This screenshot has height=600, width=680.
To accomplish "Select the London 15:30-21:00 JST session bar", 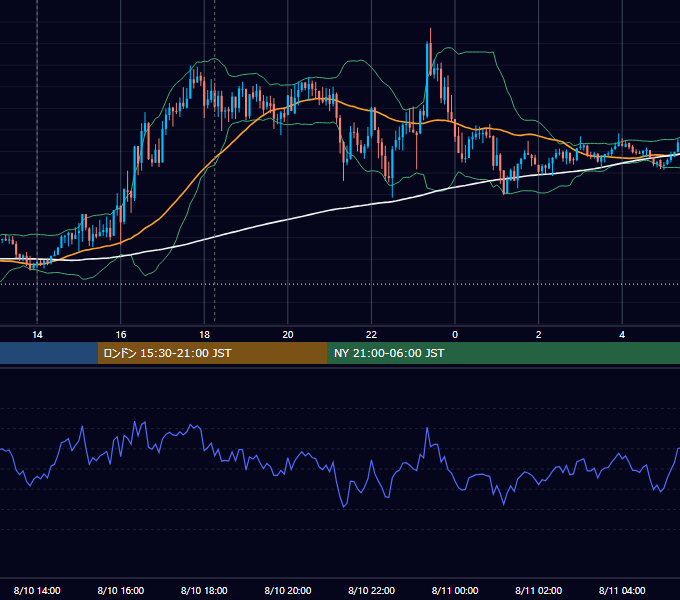I will click(212, 353).
